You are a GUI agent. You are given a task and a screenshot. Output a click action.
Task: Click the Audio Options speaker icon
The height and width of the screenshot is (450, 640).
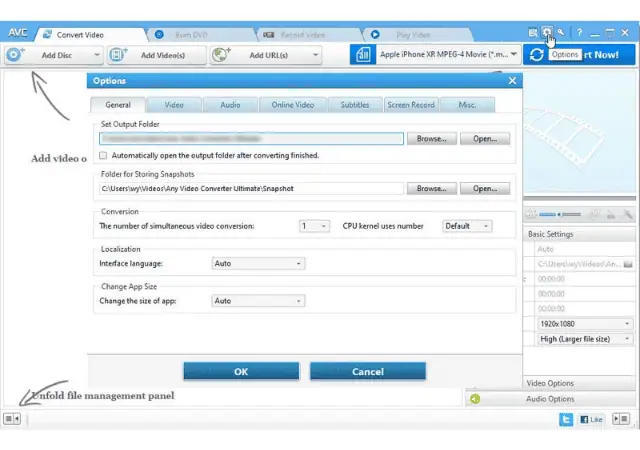pyautogui.click(x=475, y=399)
